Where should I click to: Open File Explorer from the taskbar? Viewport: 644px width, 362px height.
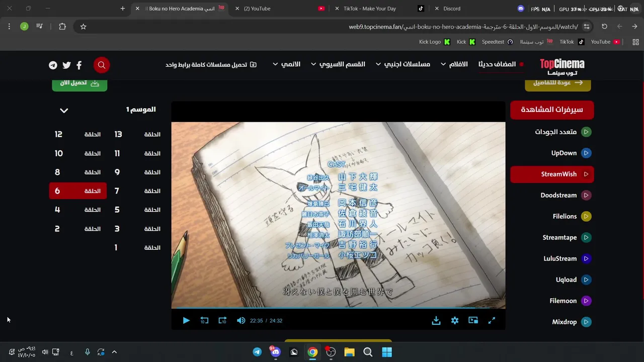pyautogui.click(x=349, y=352)
